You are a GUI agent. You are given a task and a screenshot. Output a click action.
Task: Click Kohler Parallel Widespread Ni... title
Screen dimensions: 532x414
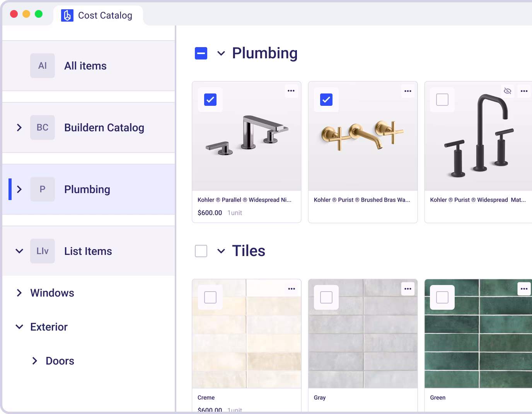coord(244,200)
